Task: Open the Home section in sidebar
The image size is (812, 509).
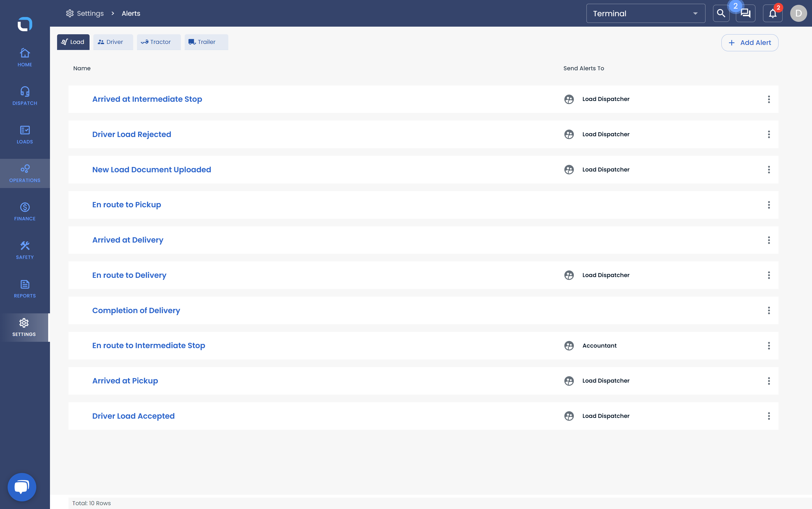Action: [x=25, y=58]
